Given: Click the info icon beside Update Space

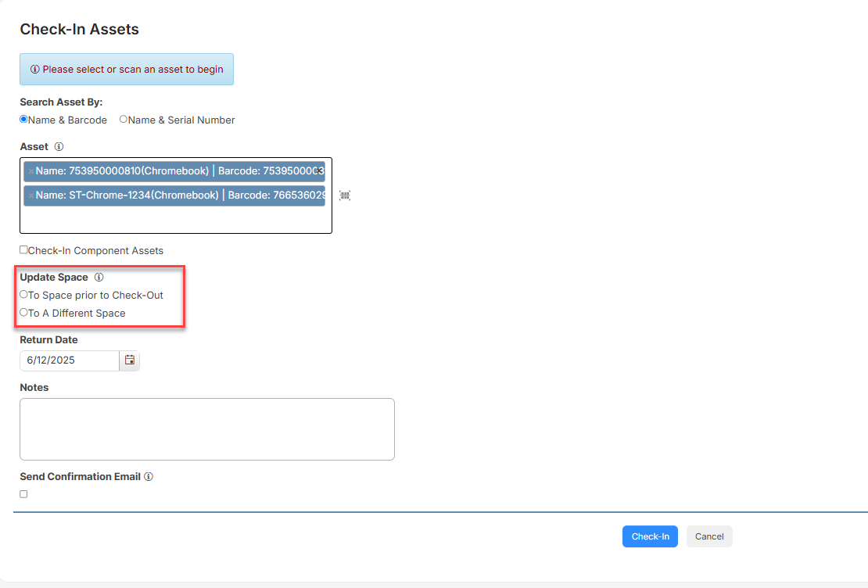Looking at the screenshot, I should tap(99, 277).
